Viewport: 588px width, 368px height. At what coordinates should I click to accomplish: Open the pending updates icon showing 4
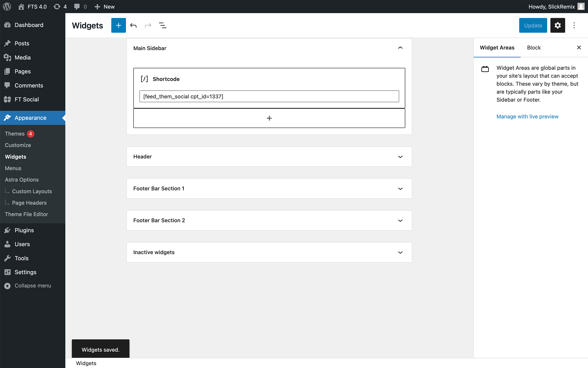(x=60, y=7)
